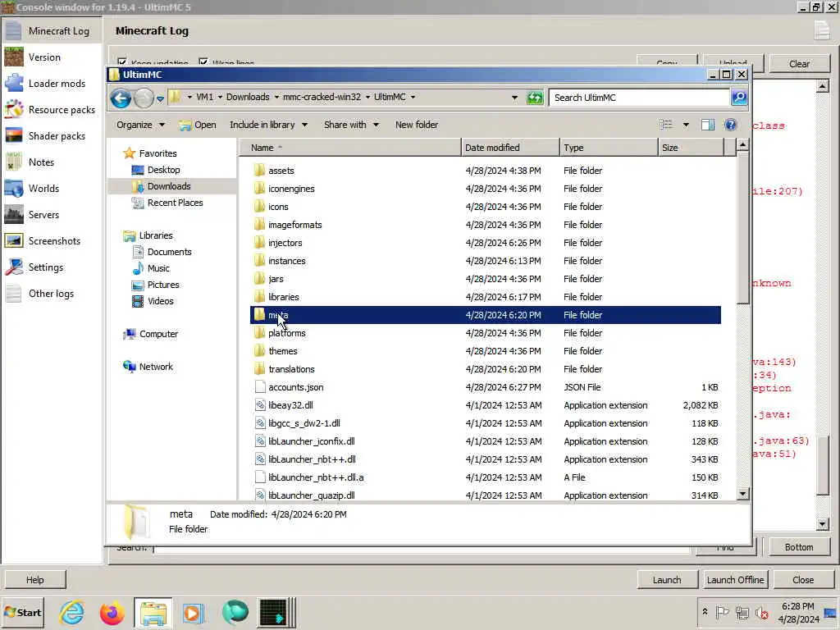
Task: Change view icon in Explorer toolbar
Action: (666, 125)
